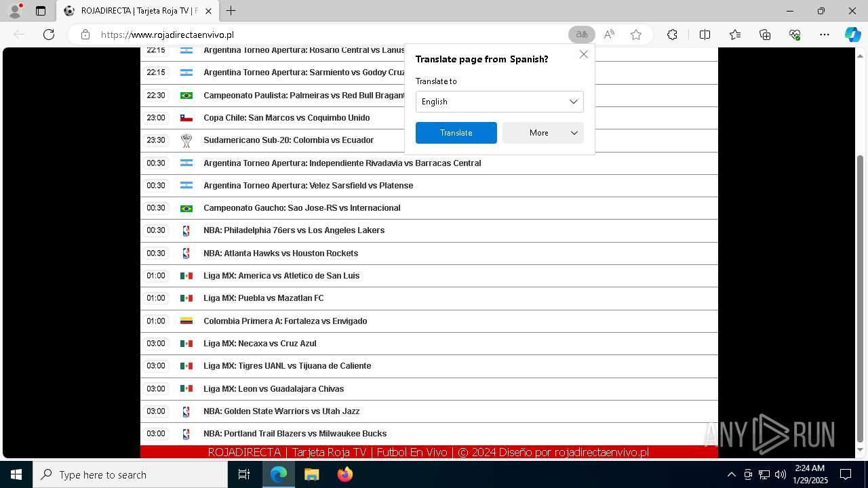Click 01:00 time on Fortaleza vs Envigado row
This screenshot has width=868, height=488.
coord(156,321)
